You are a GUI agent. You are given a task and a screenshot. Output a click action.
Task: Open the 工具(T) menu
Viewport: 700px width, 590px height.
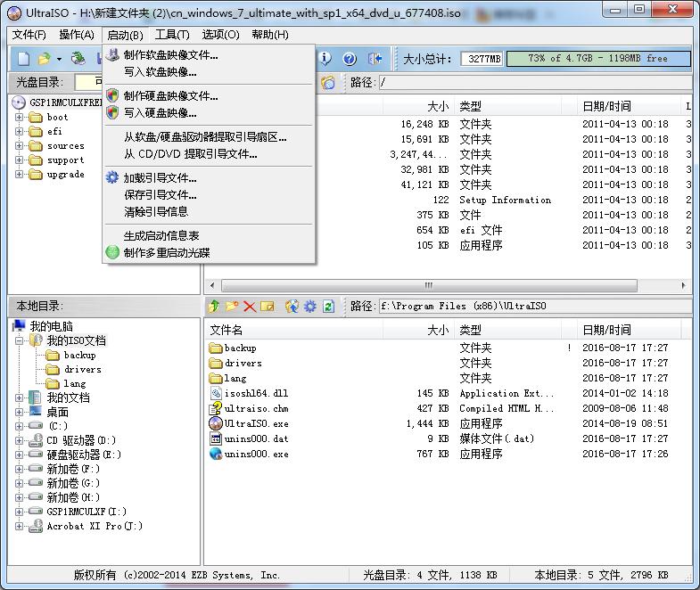click(x=172, y=35)
